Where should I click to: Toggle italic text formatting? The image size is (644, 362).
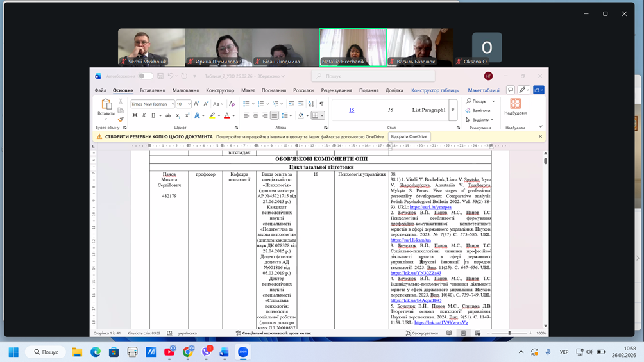coord(144,116)
